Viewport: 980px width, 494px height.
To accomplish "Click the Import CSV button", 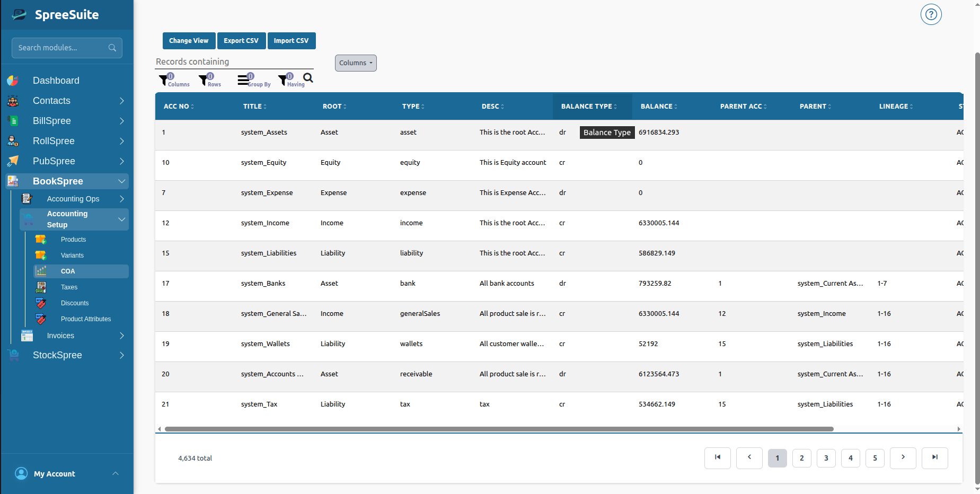I will point(292,41).
